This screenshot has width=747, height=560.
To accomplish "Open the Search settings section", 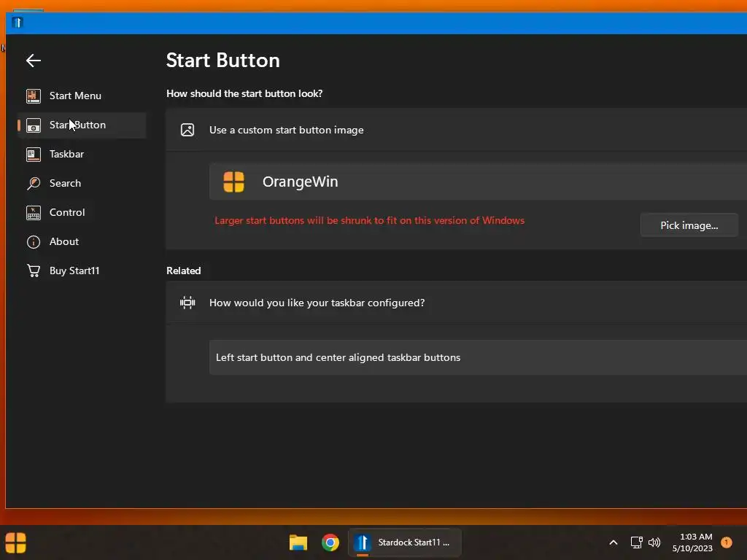I will tap(82, 183).
